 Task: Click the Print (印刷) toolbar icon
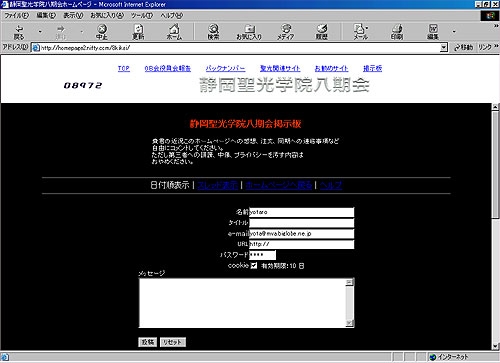[397, 32]
